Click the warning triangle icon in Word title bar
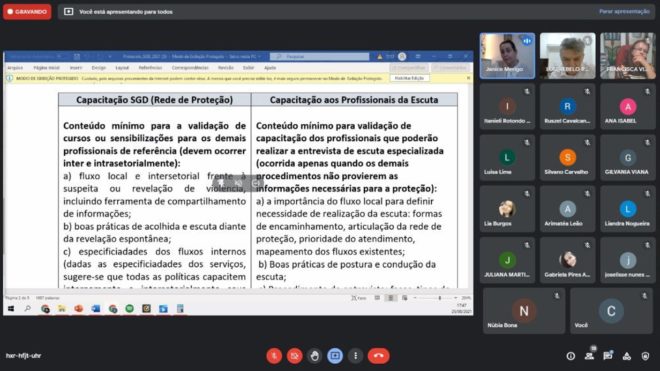The width and height of the screenshot is (660, 371). click(380, 56)
